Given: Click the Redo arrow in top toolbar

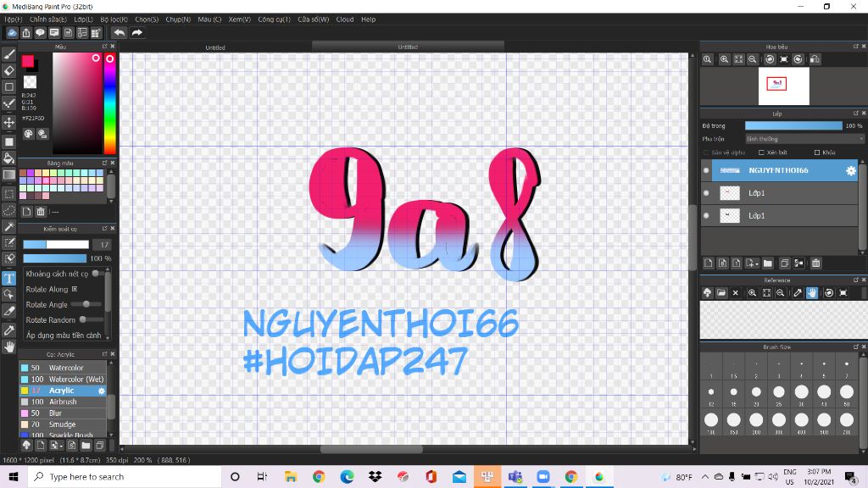Looking at the screenshot, I should 136,33.
